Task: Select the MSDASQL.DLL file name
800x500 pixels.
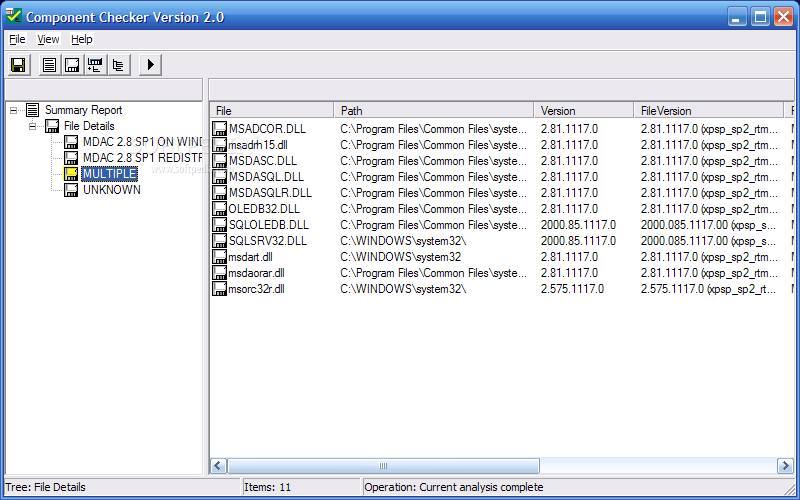Action: tap(266, 177)
